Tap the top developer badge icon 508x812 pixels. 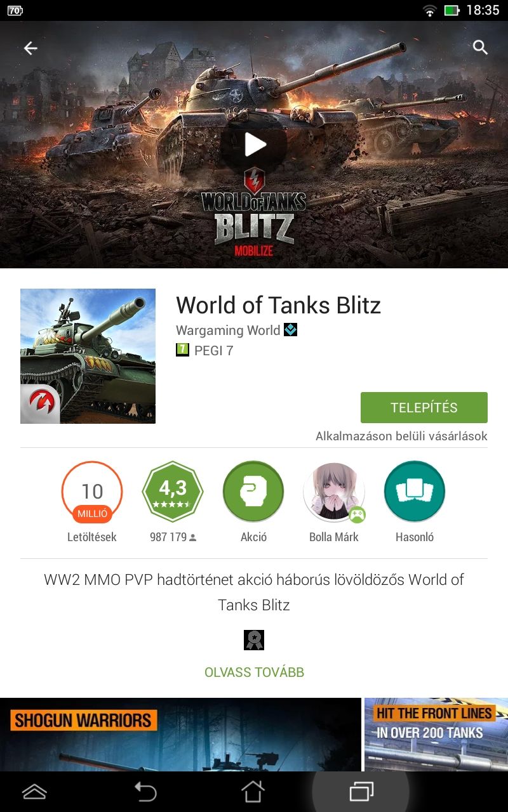290,330
